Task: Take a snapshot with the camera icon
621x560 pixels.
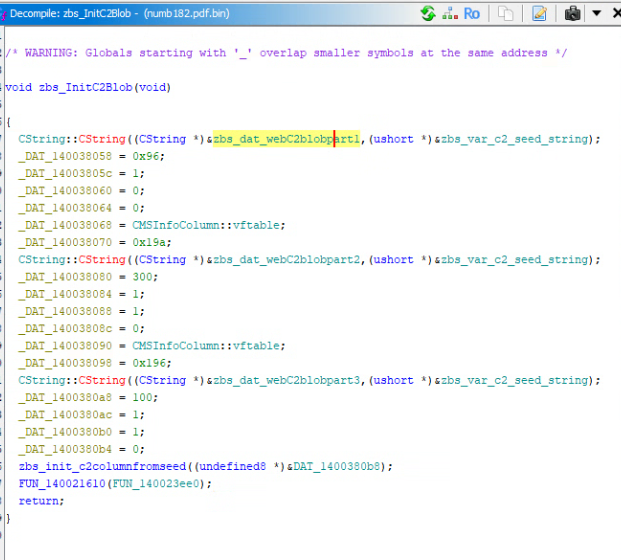Action: point(573,13)
